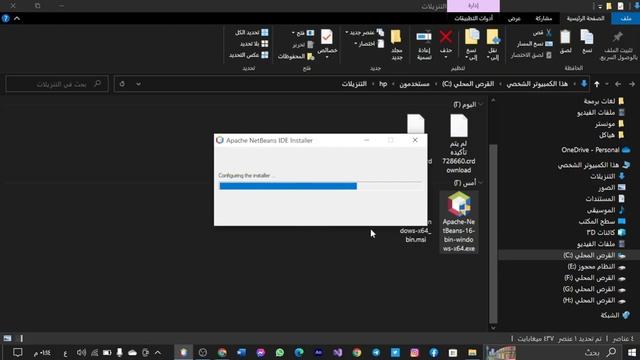
Task: Minimize the ribbon with chevron near help
Action: tap(17, 18)
